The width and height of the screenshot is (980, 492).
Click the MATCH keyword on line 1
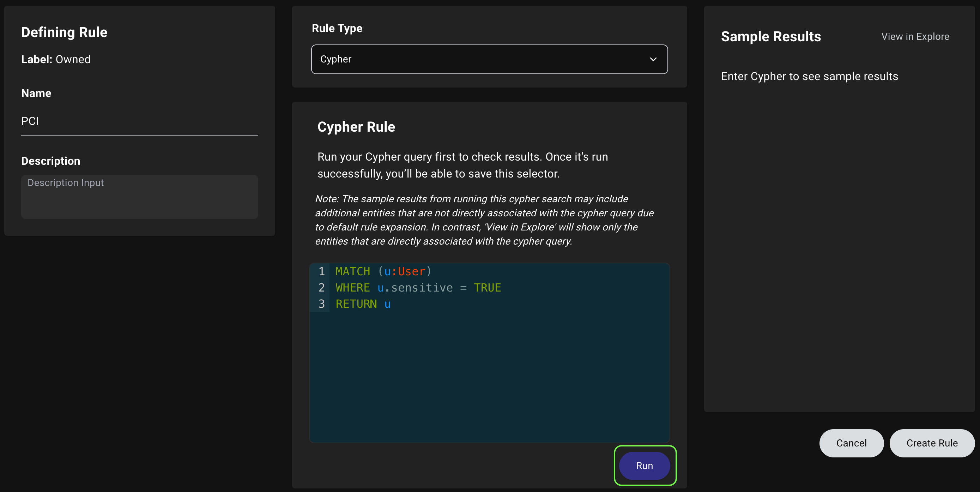(x=352, y=271)
